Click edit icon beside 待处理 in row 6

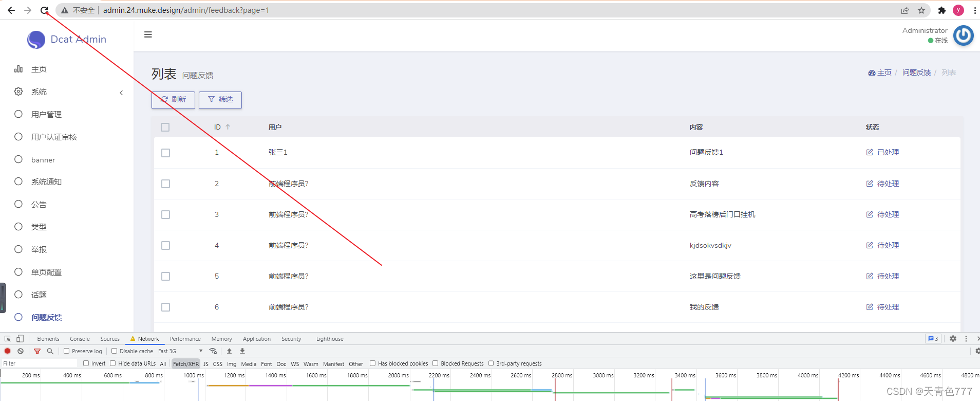[870, 307]
